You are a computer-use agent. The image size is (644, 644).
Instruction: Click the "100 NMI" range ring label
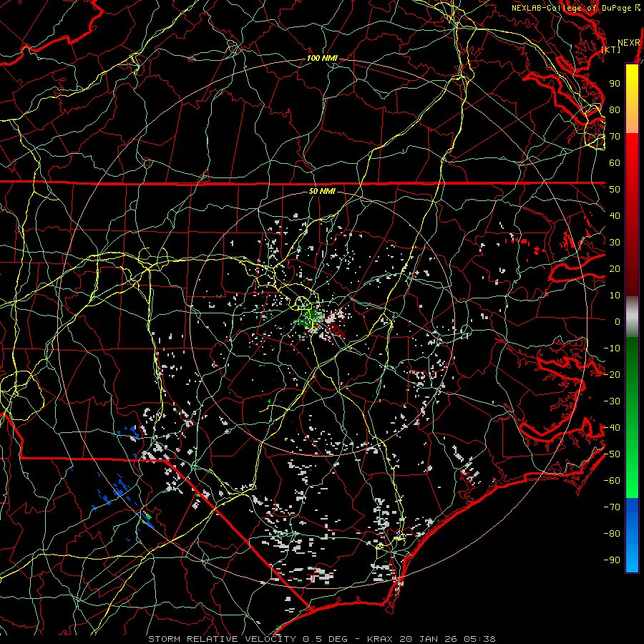[322, 59]
